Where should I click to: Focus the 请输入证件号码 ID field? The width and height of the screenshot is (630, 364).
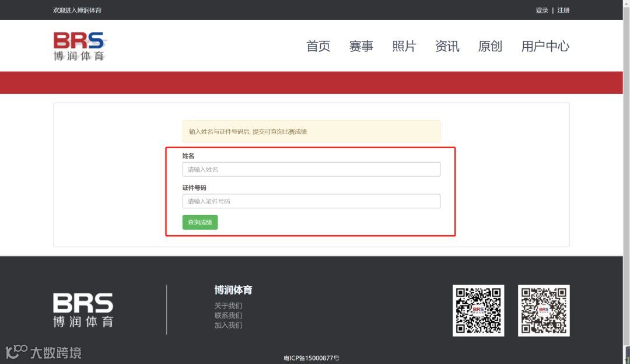pyautogui.click(x=311, y=201)
